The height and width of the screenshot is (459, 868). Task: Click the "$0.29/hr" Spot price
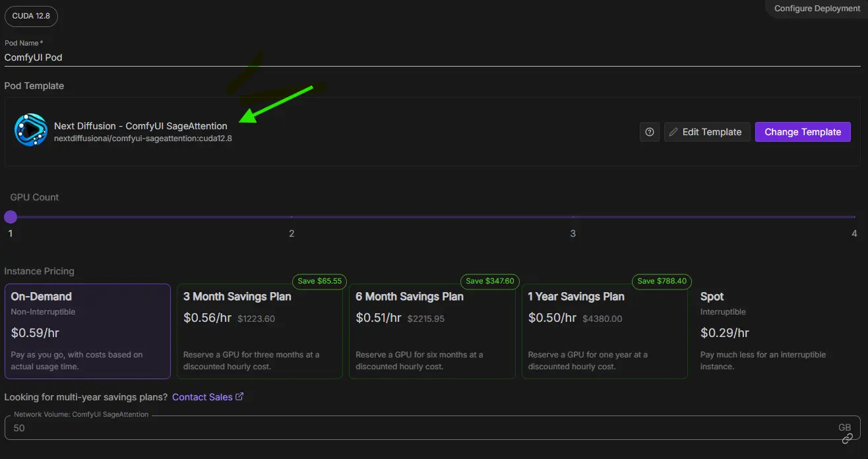point(724,333)
